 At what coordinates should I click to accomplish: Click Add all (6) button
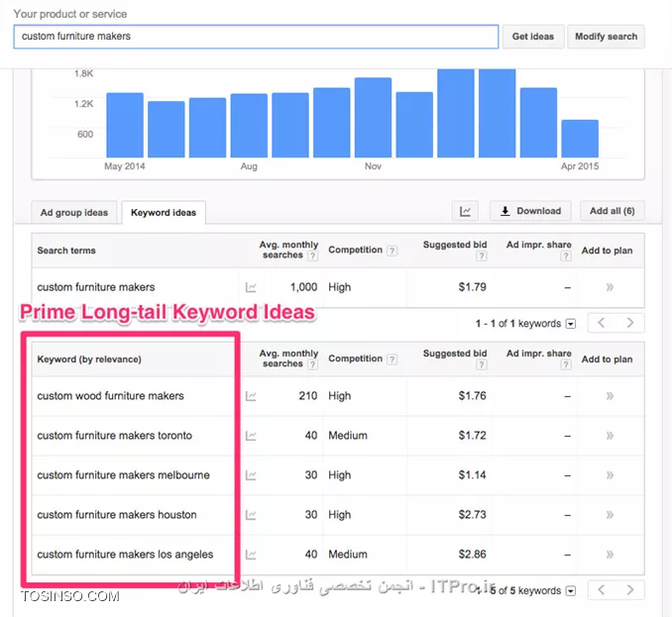point(612,211)
